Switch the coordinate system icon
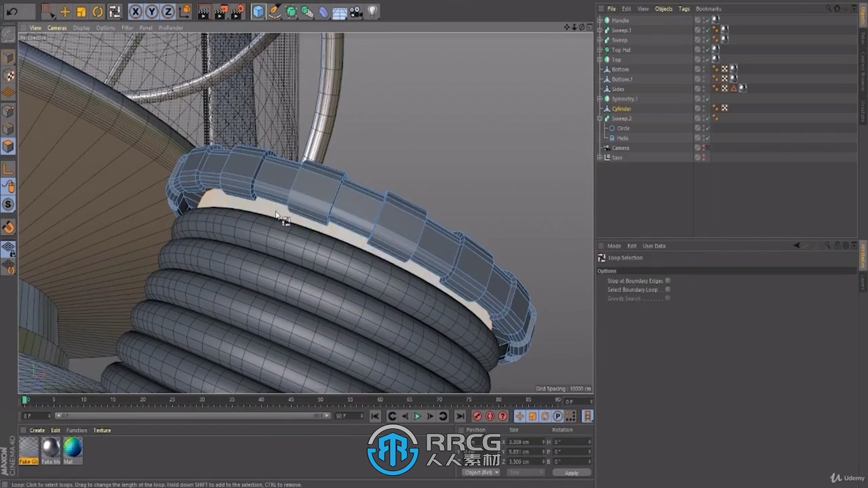The image size is (868, 488). coord(184,12)
